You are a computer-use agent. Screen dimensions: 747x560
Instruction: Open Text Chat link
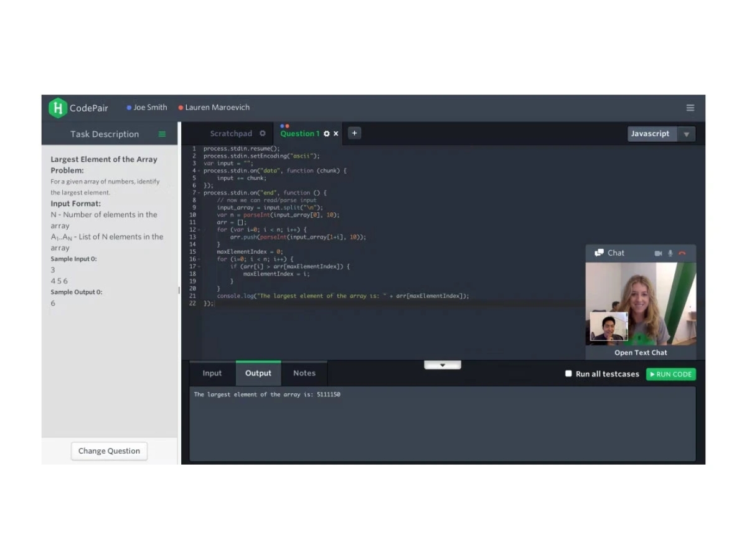(641, 352)
